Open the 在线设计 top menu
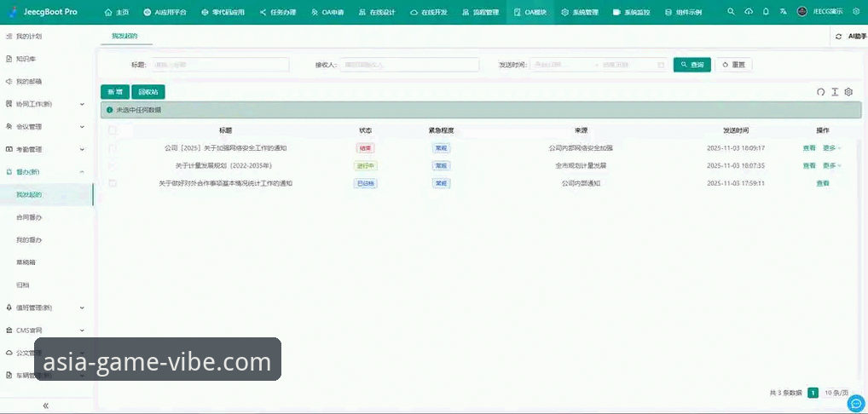 377,12
